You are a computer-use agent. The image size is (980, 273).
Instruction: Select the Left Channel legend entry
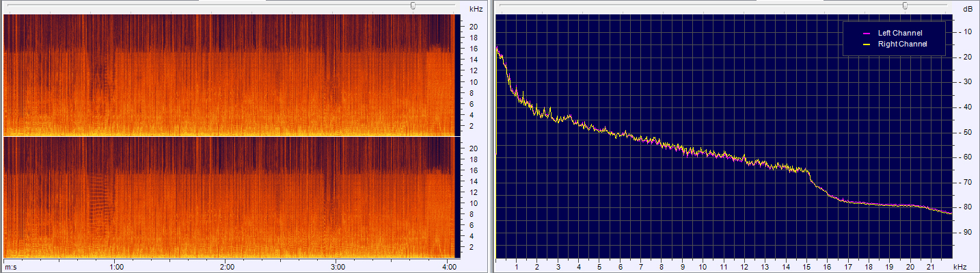(900, 33)
